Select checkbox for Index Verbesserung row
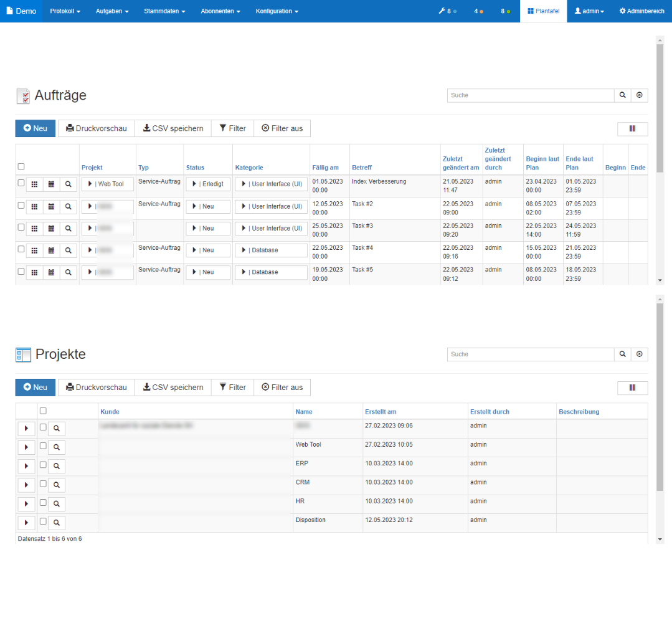The height and width of the screenshot is (623, 672). click(x=21, y=183)
